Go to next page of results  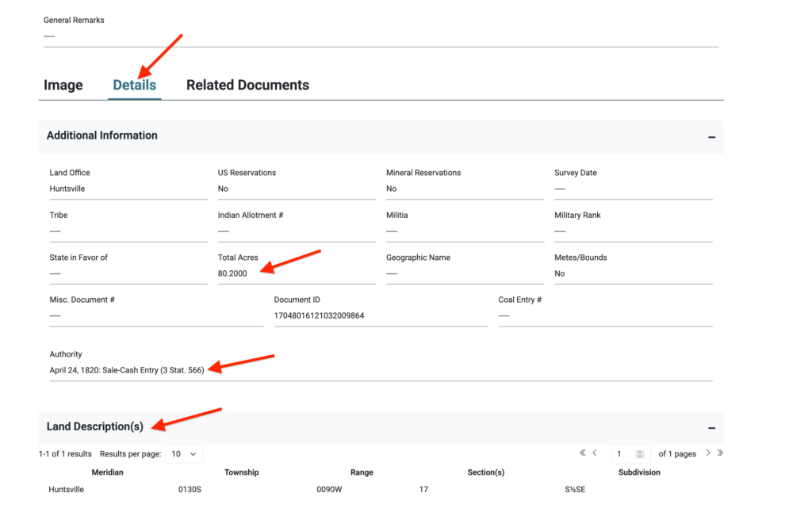click(708, 453)
